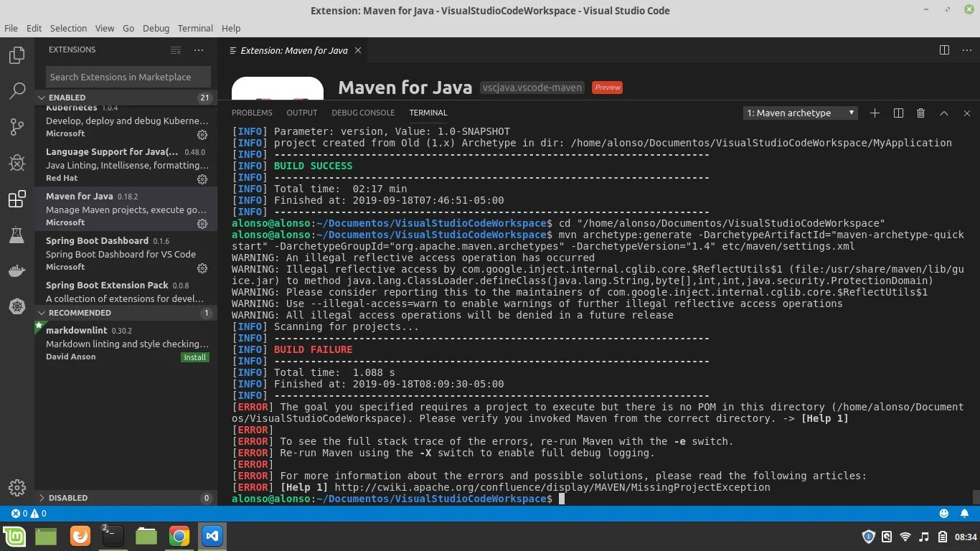Select the Spring Boot Extension Pack entry
The image size is (980, 551).
[126, 291]
